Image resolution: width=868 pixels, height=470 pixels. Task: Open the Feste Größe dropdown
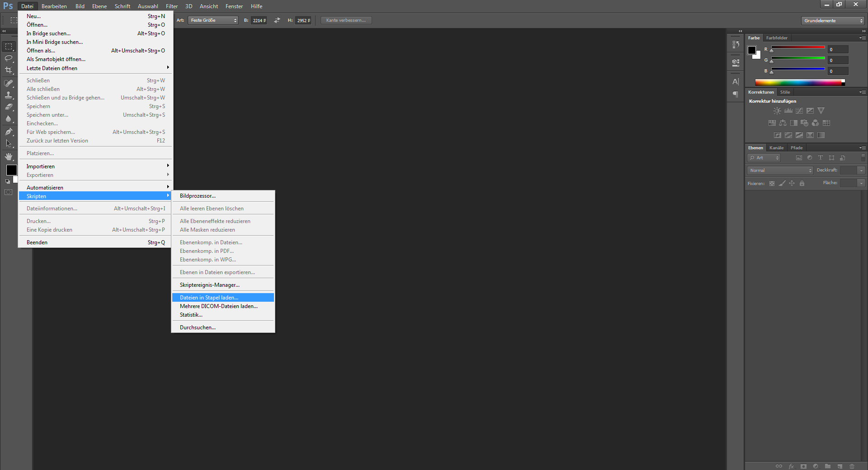coord(213,20)
